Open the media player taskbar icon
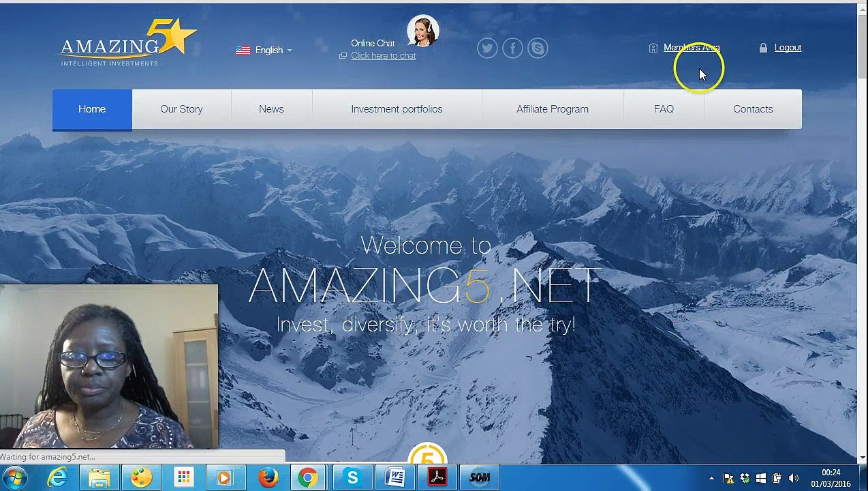The width and height of the screenshot is (868, 491). 225,477
